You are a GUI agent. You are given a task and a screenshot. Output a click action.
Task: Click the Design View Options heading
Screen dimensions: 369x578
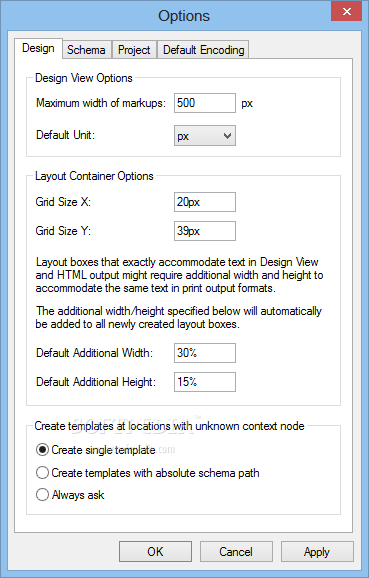point(84,78)
